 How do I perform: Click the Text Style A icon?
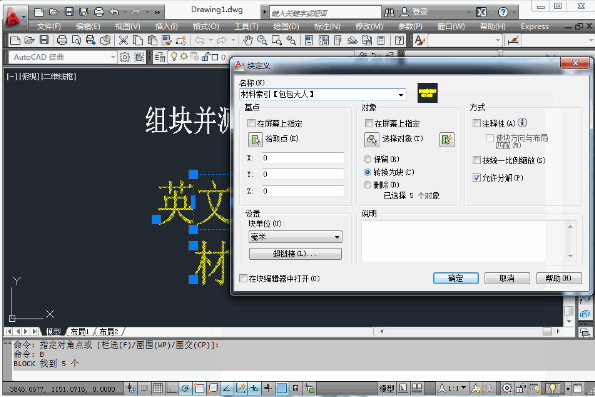pyautogui.click(x=419, y=40)
